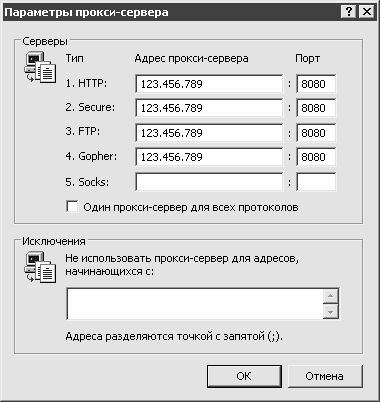Click the empty Socks address field

[209, 182]
